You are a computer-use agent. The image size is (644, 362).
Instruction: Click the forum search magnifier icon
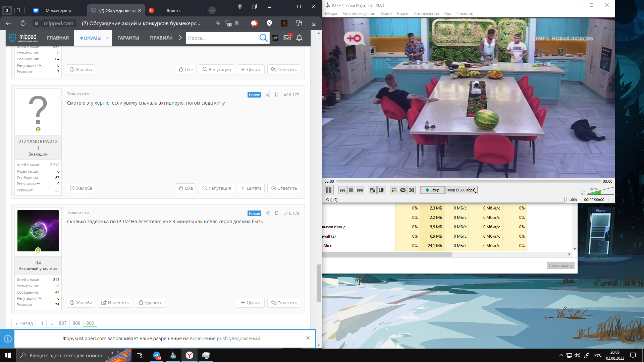(x=263, y=38)
